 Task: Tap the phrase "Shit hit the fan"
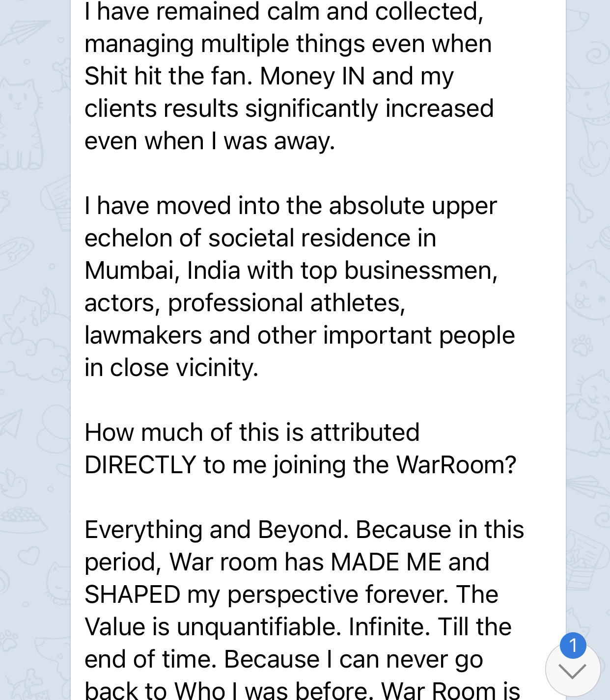pos(168,76)
